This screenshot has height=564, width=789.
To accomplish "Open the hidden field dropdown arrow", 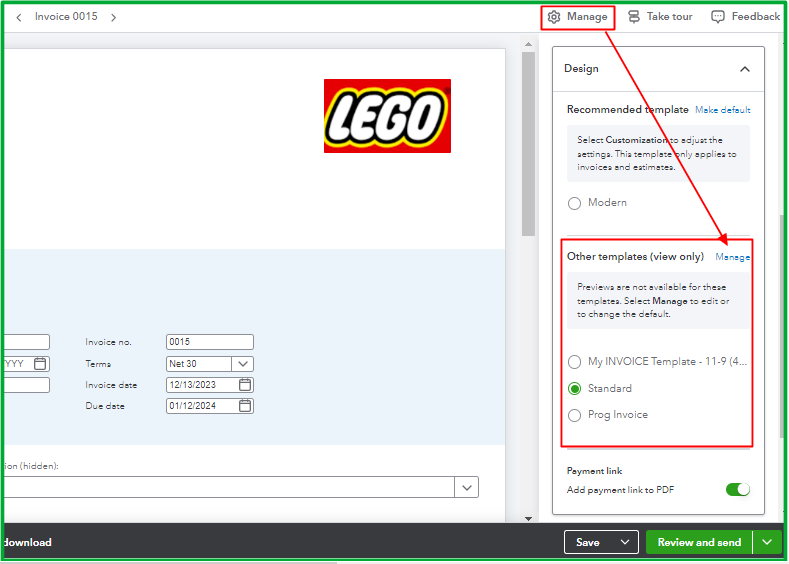I will (x=466, y=488).
